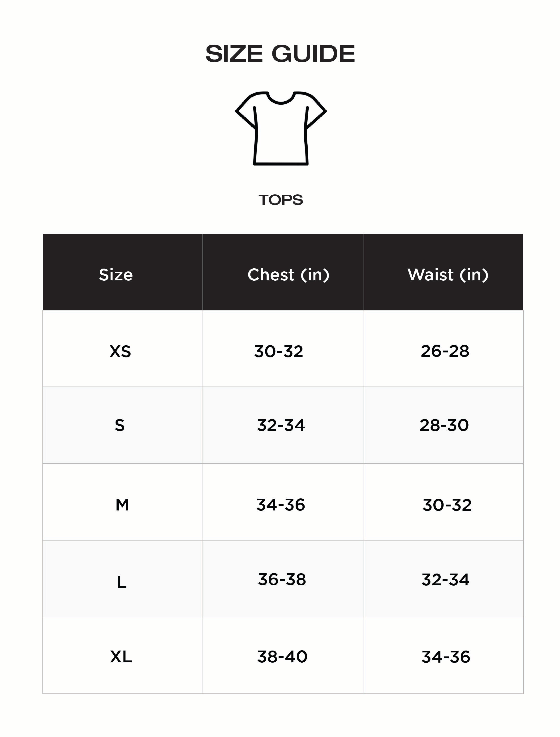The width and height of the screenshot is (560, 737).
Task: Click the SIZE GUIDE heading
Action: pyautogui.click(x=280, y=54)
